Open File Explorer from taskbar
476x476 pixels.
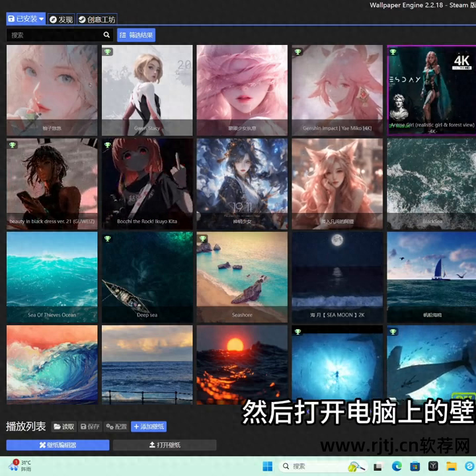point(452,466)
